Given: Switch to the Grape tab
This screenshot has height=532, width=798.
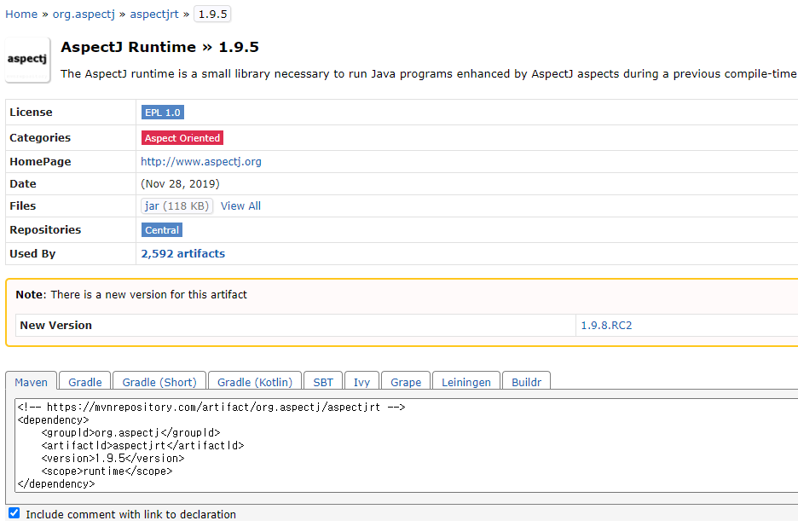Looking at the screenshot, I should coord(406,382).
